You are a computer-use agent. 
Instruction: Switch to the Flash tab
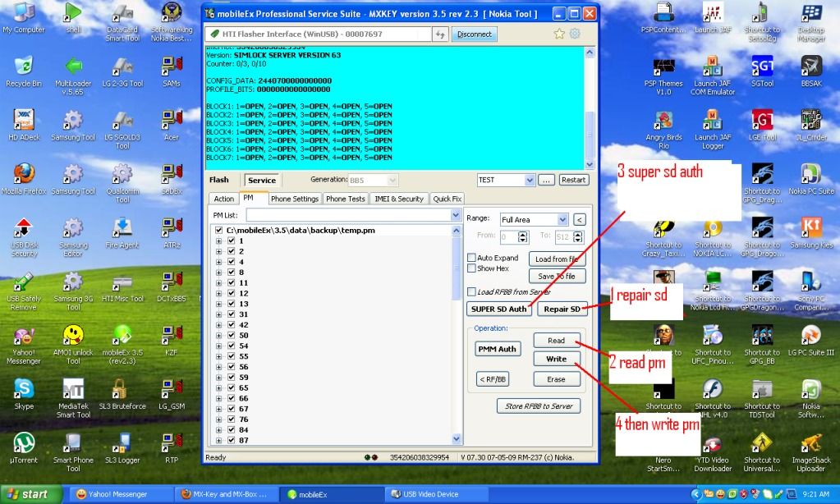tap(219, 180)
